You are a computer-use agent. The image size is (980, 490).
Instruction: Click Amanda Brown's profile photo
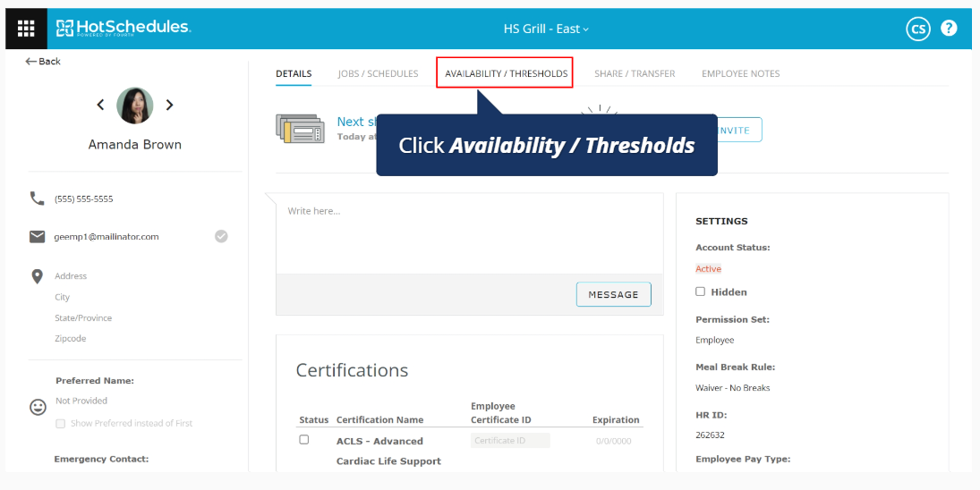click(135, 105)
